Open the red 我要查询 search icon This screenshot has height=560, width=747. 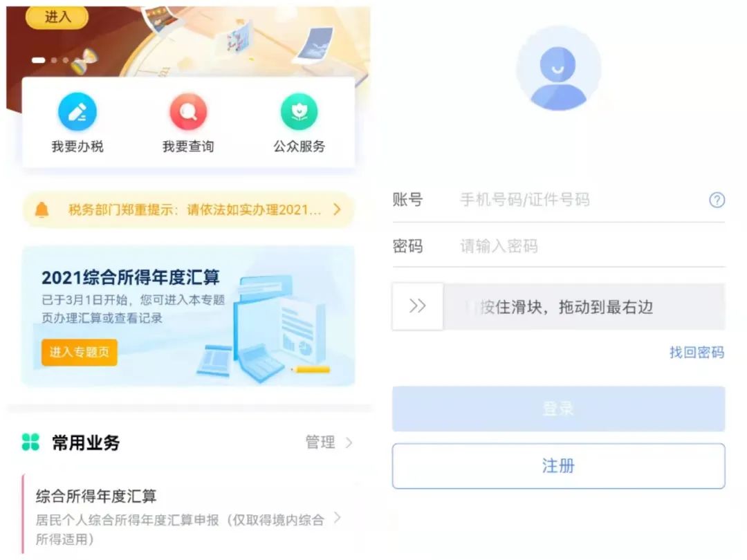click(188, 112)
